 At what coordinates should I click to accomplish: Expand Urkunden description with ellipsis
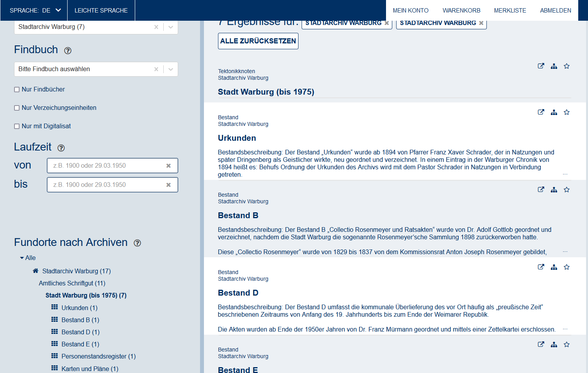coord(565,174)
